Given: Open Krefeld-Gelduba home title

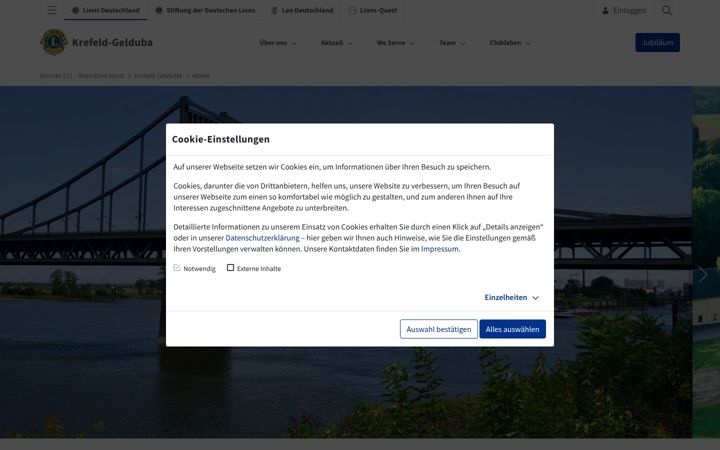Looking at the screenshot, I should pos(112,42).
